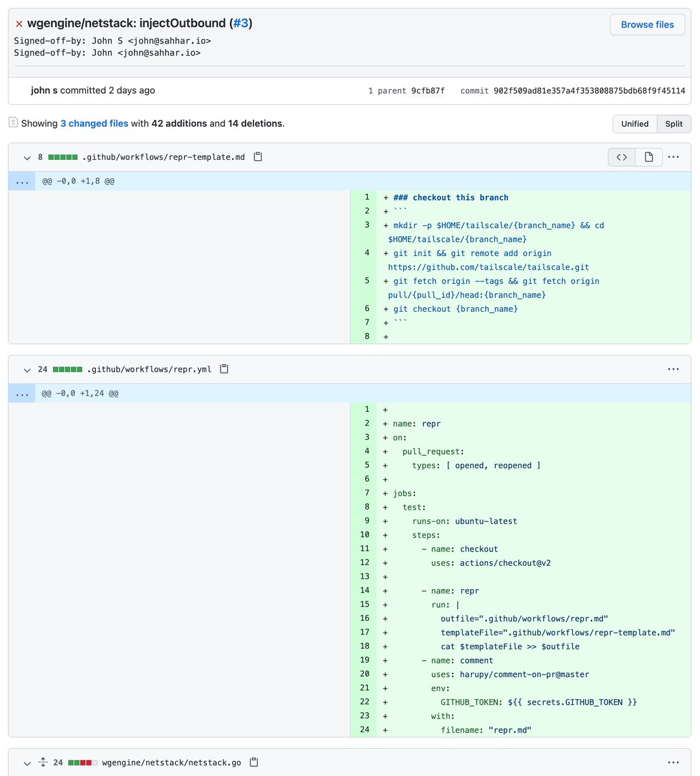Viewport: 700px width, 776px height.
Task: Show rich diff for repr-template.md
Action: click(x=649, y=157)
